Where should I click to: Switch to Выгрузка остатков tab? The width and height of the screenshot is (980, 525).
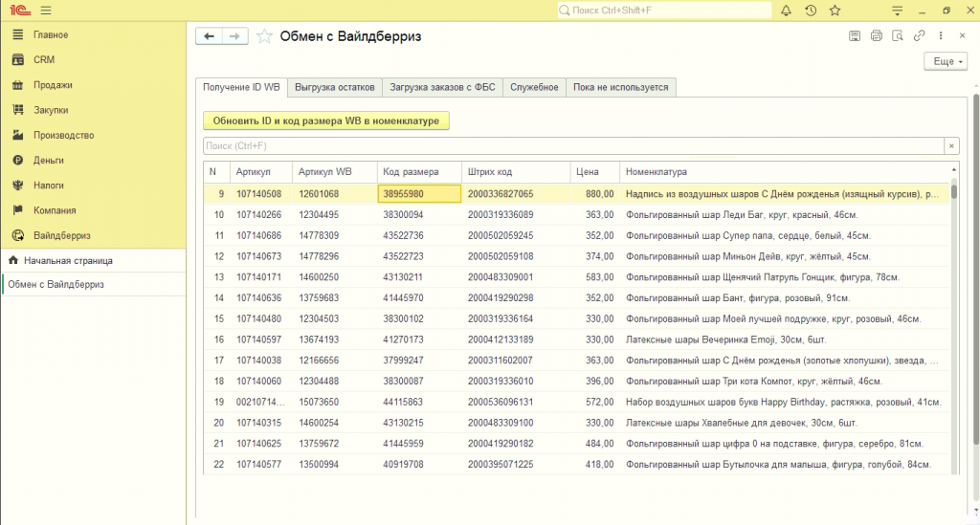click(x=334, y=87)
